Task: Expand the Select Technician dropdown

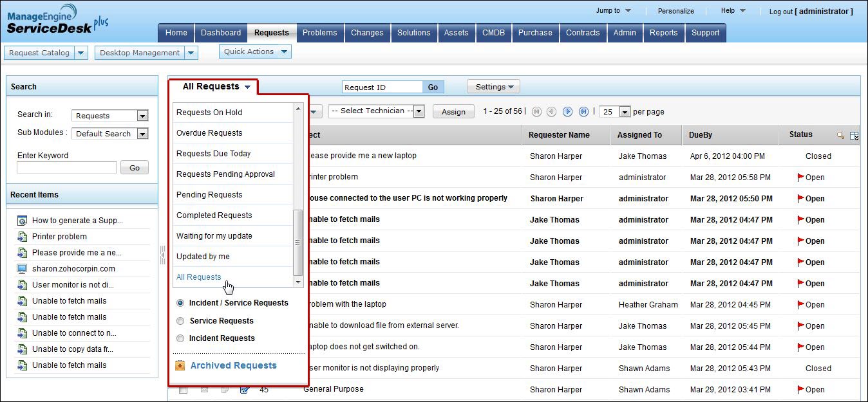Action: click(x=419, y=111)
